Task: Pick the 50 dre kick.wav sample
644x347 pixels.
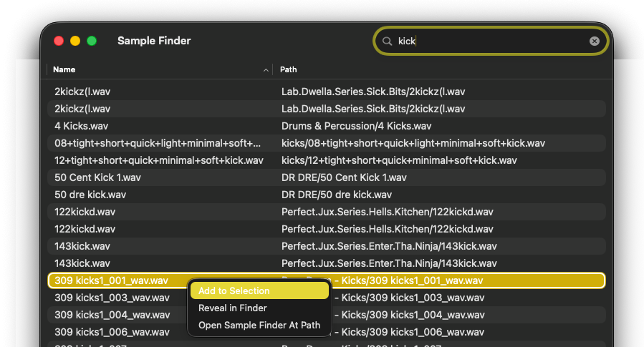Action: pyautogui.click(x=326, y=195)
